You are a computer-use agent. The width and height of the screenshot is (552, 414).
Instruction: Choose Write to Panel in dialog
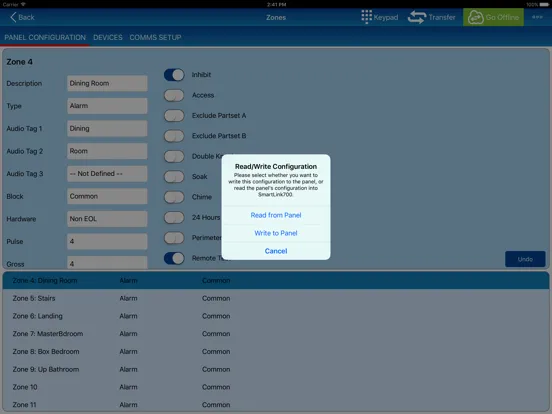(276, 233)
